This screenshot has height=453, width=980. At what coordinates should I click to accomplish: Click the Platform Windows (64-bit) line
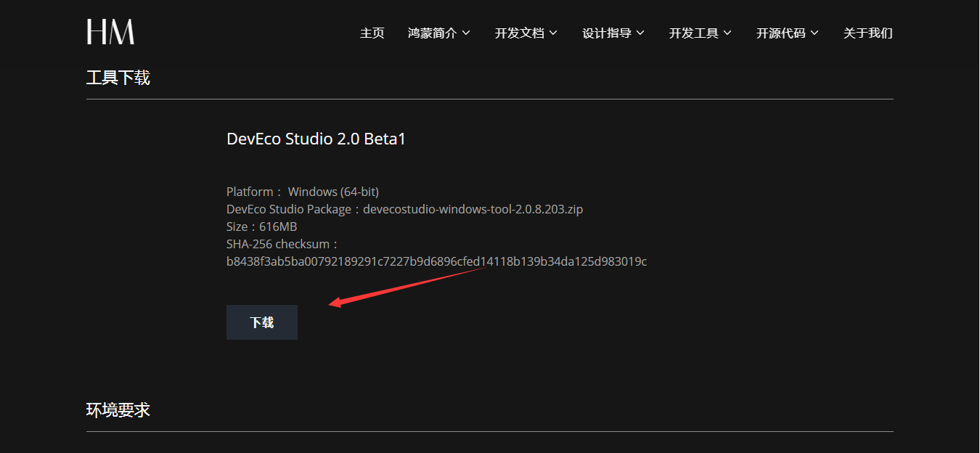click(x=303, y=192)
